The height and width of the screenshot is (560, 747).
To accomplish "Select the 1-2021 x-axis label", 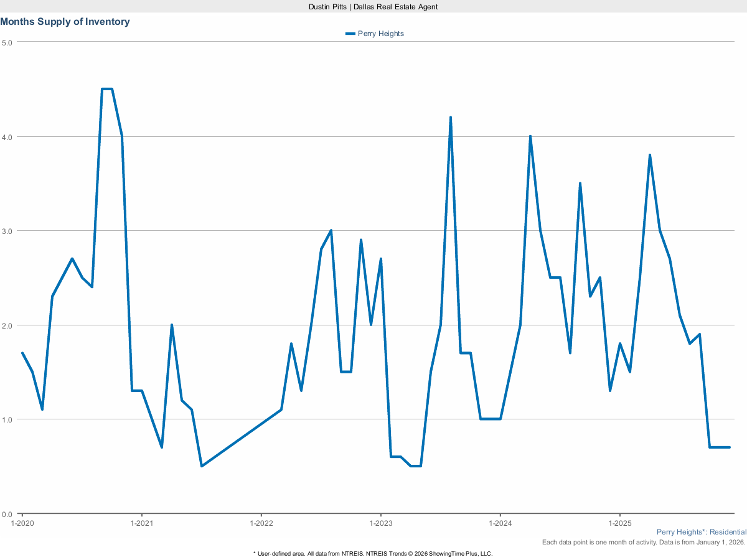I will coord(141,524).
